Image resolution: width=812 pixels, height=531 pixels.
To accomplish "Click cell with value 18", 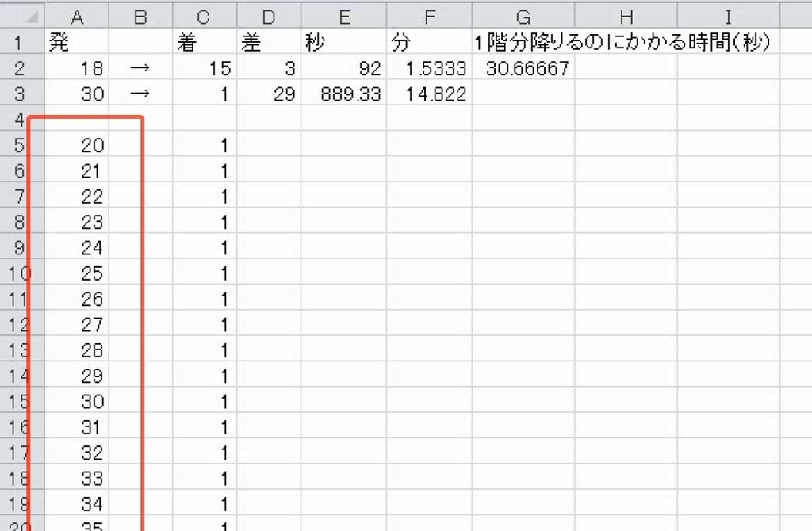I will click(x=77, y=67).
